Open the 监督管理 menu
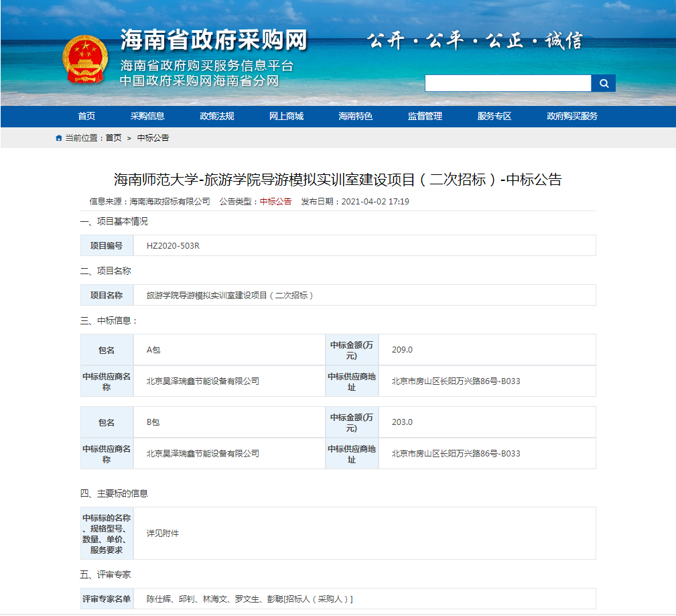The image size is (676, 616). coord(425,116)
